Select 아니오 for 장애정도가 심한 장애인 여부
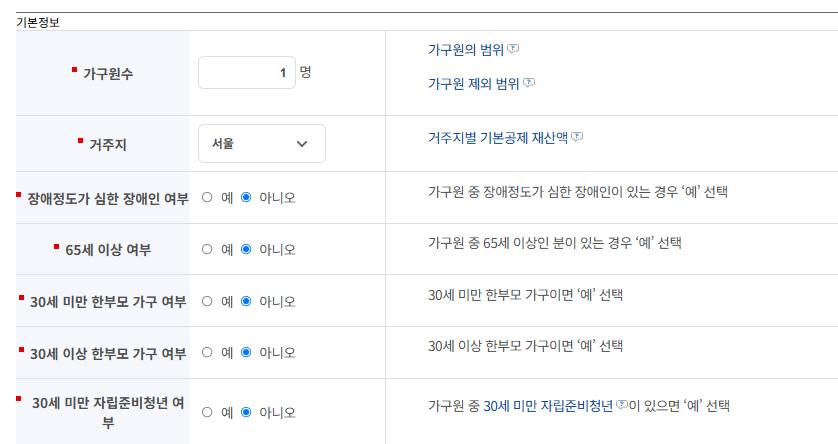Viewport: 838px width, 444px height. 246,197
